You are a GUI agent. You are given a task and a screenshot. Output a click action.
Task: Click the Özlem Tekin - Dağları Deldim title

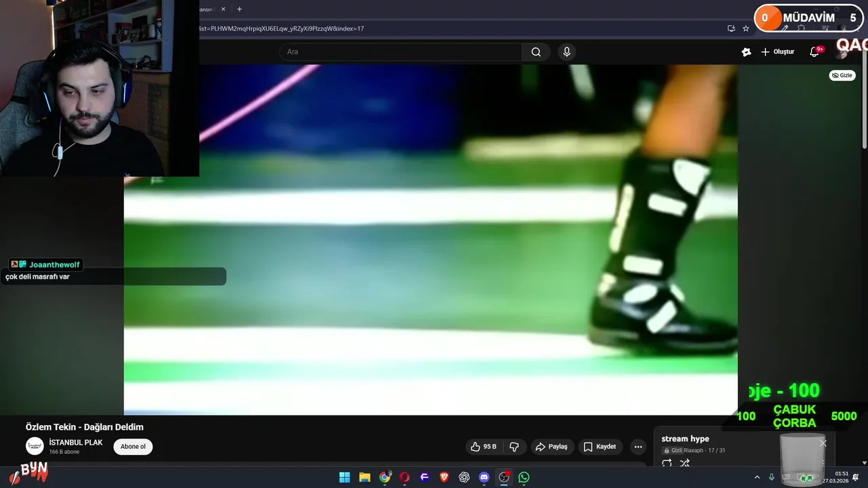click(85, 427)
